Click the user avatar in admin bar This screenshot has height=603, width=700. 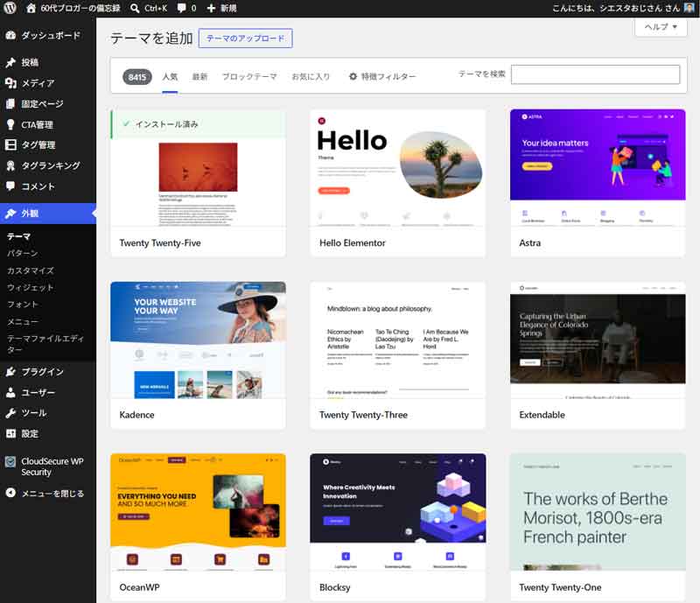pyautogui.click(x=689, y=8)
